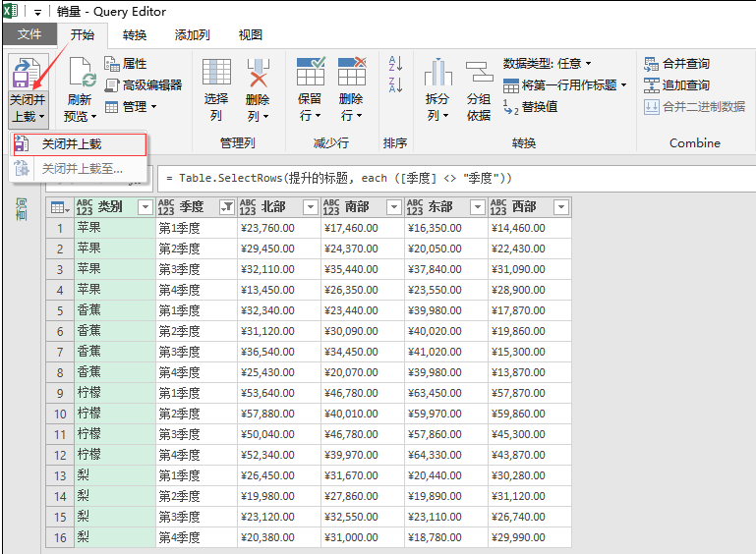Image resolution: width=756 pixels, height=554 pixels.
Task: Click the data type icon of the 类别 column
Action: (x=85, y=207)
